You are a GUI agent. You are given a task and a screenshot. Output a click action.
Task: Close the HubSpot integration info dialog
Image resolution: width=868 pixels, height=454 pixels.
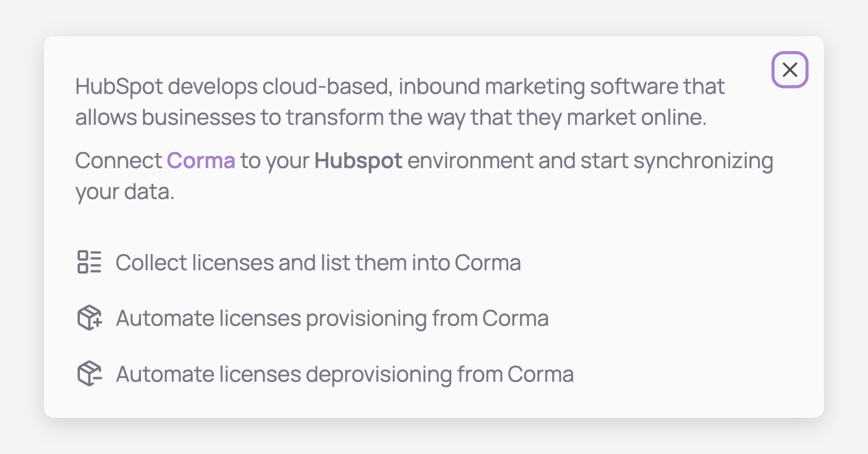[x=790, y=70]
